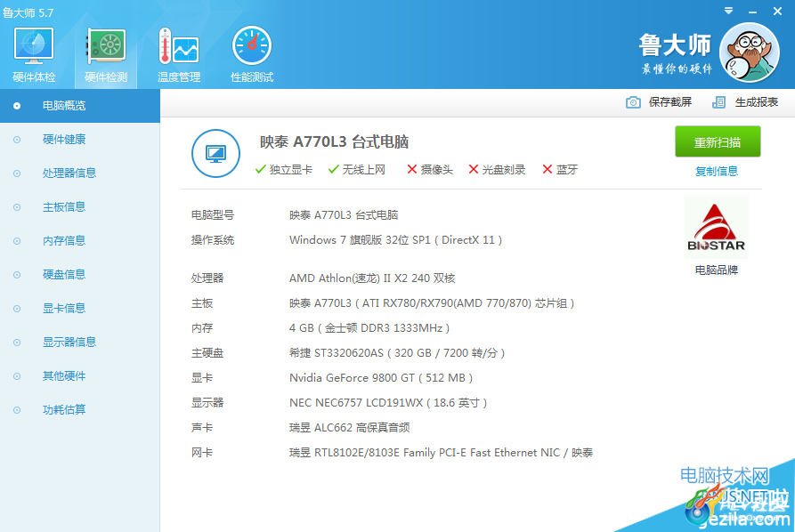Select 电脑概览 in the sidebar
This screenshot has width=795, height=532.
pyautogui.click(x=80, y=106)
